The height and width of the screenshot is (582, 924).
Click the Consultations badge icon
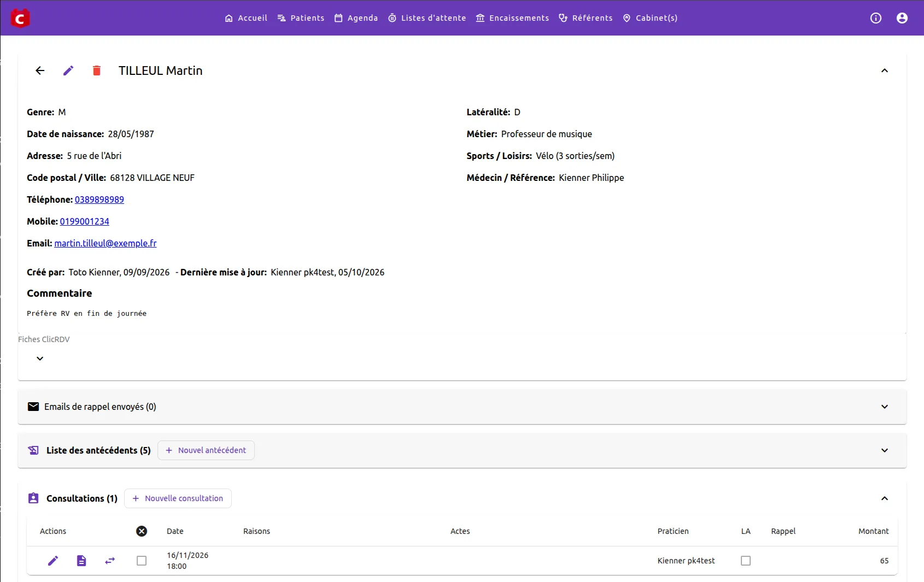tap(33, 498)
